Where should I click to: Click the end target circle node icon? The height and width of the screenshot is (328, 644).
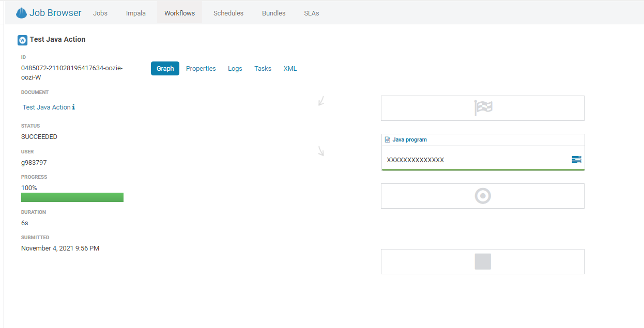click(483, 196)
